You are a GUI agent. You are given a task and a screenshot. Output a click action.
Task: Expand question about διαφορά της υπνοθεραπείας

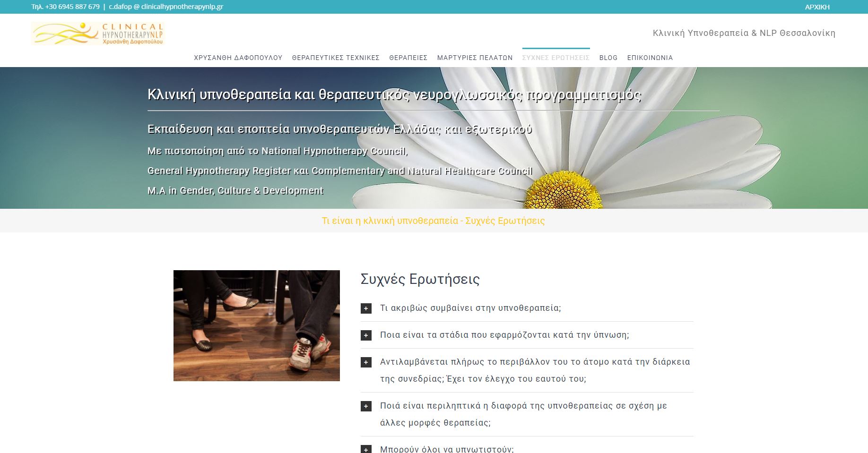(523, 406)
